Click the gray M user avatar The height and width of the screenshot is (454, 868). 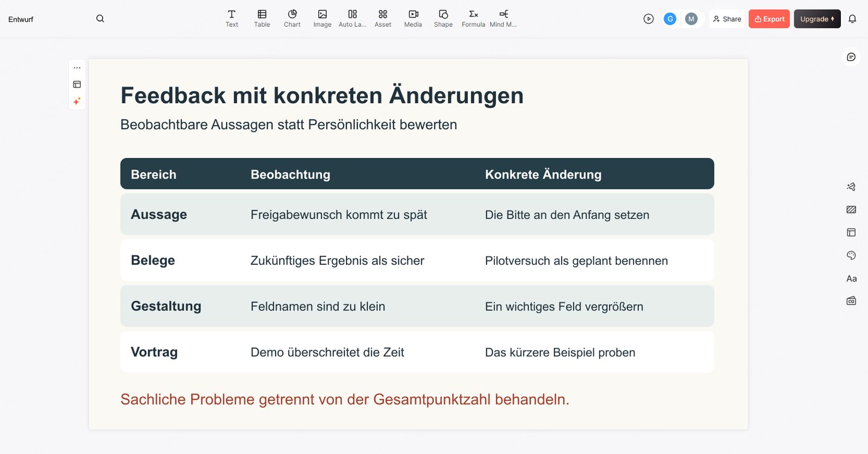691,19
